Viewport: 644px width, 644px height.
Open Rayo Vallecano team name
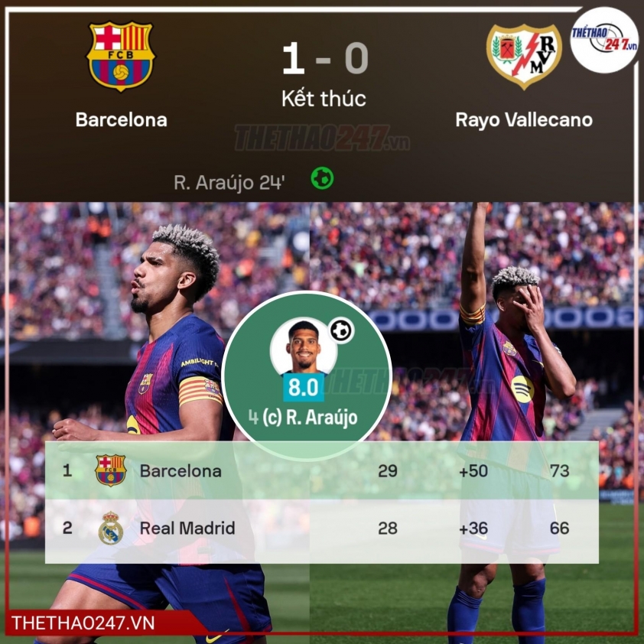524,120
